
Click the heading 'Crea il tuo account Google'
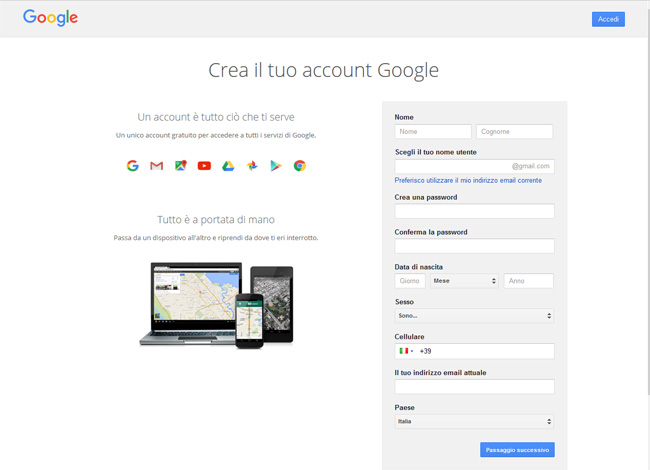click(x=323, y=70)
